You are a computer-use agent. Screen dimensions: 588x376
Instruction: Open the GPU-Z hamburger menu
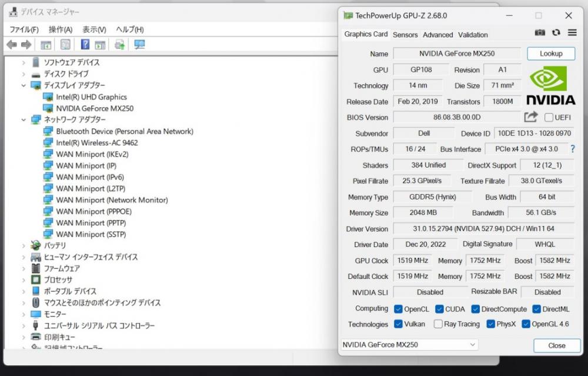(572, 33)
